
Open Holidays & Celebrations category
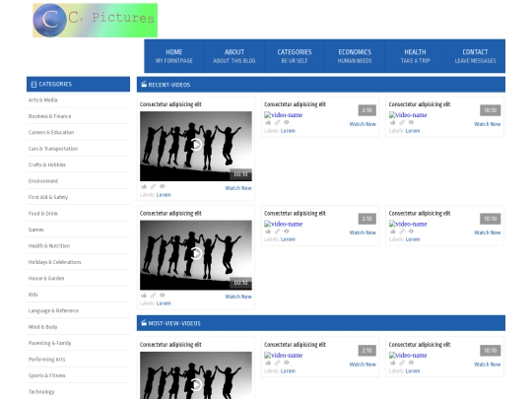(x=54, y=262)
